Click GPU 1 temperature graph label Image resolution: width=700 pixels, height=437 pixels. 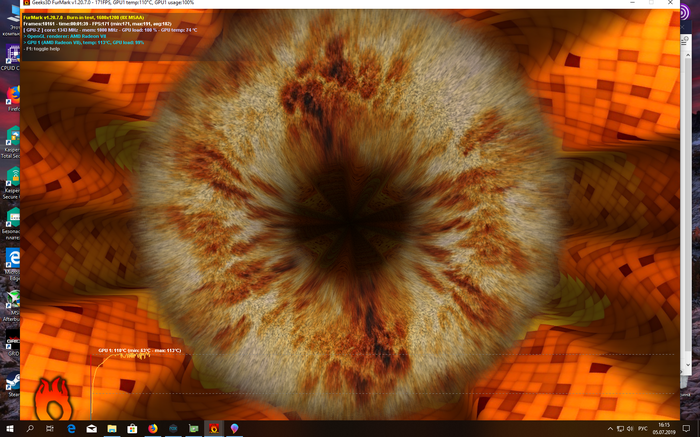(140, 350)
